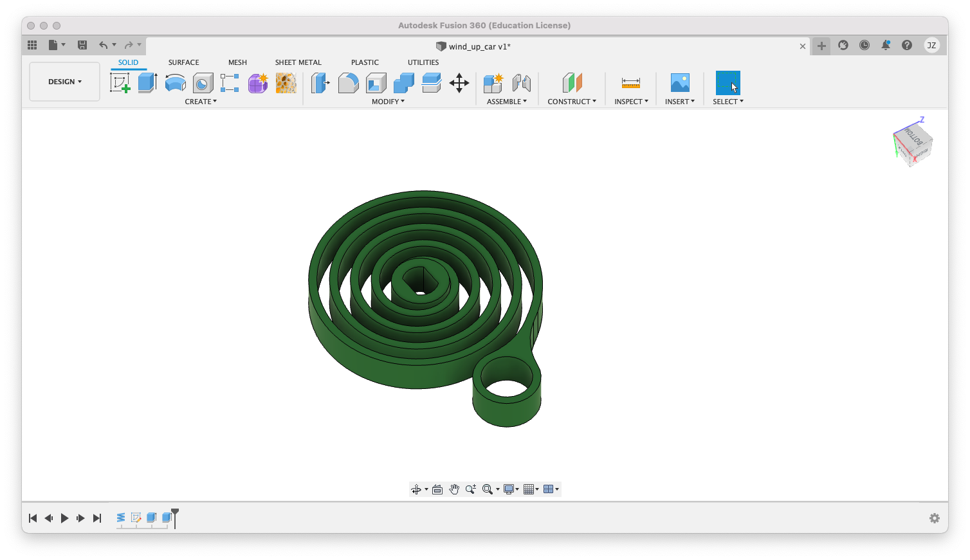View notifications via the bell icon
This screenshot has height=560, width=970.
point(886,45)
